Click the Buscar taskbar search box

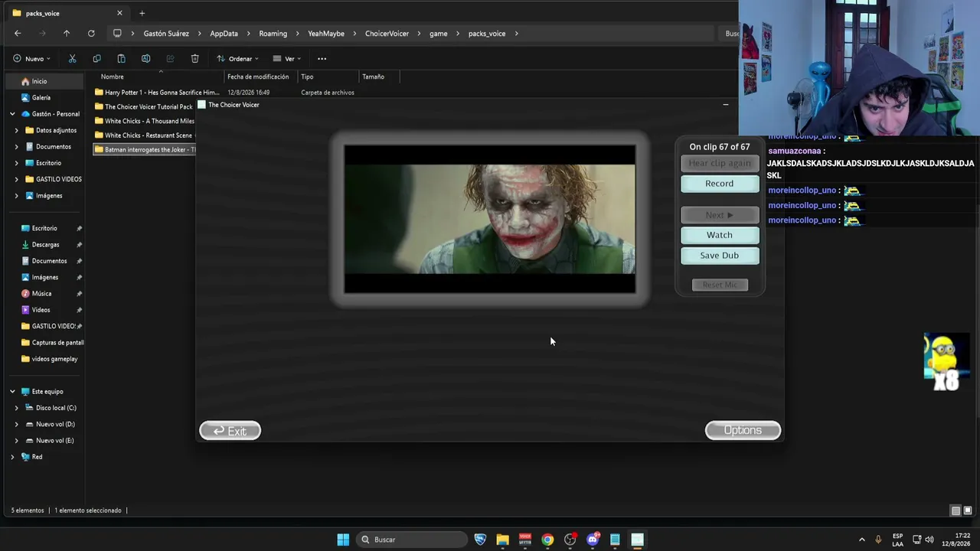point(411,540)
